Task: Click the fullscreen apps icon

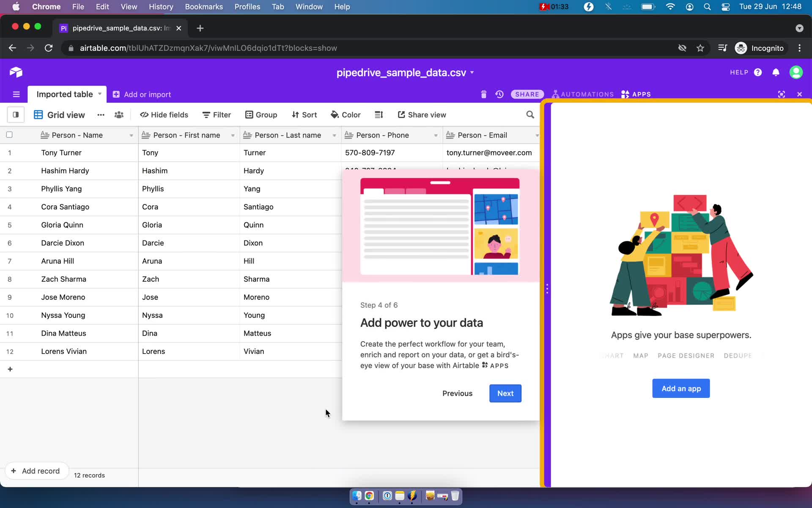Action: coord(782,94)
